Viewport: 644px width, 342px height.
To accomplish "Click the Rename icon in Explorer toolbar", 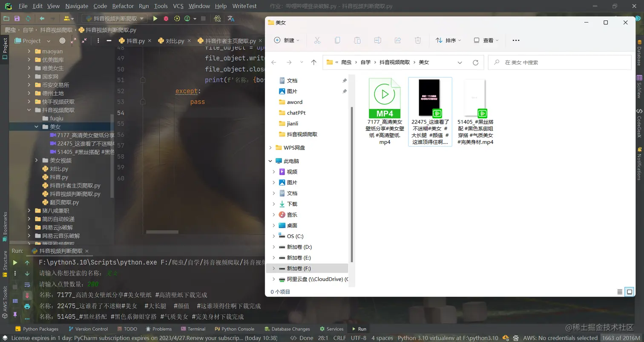I will [x=377, y=40].
